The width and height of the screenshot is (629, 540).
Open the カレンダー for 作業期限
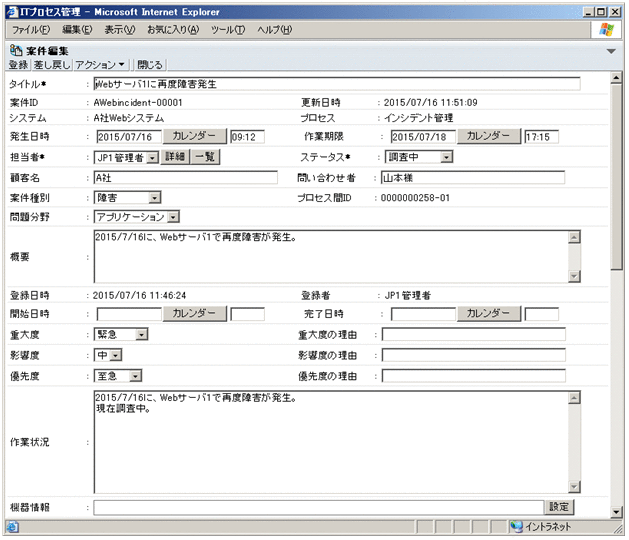489,136
